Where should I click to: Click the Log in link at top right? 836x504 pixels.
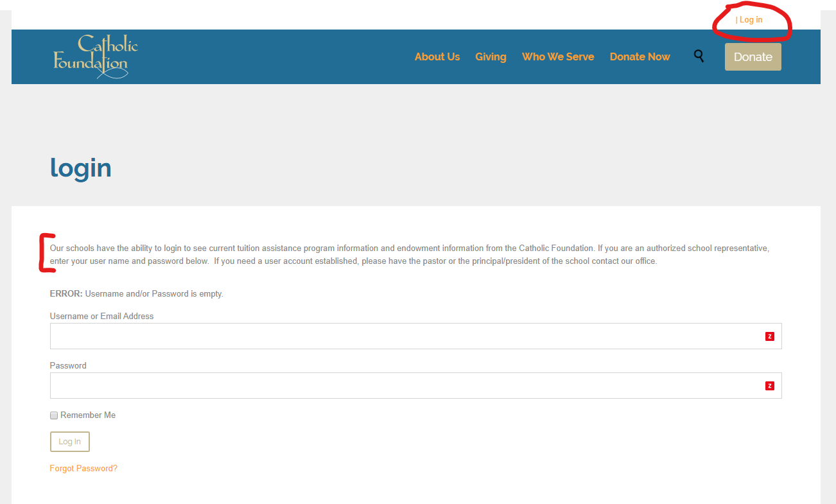click(751, 20)
